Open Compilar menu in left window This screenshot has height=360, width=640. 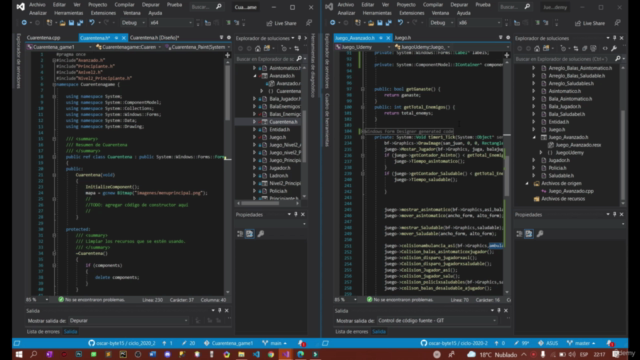pos(124,5)
